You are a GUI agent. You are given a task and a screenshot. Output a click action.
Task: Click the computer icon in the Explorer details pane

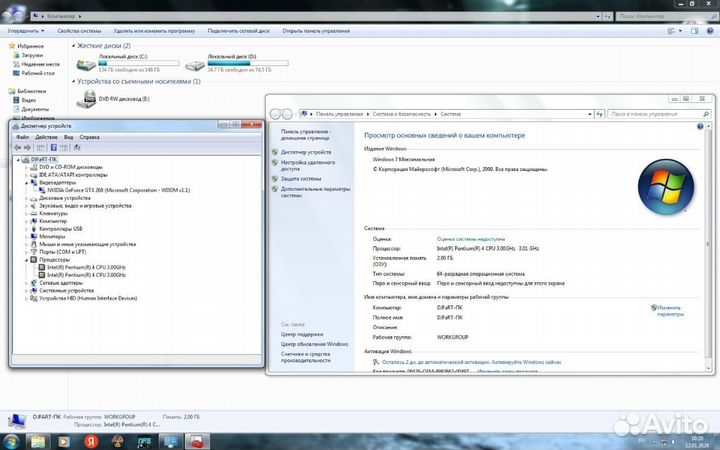pyautogui.click(x=17, y=420)
